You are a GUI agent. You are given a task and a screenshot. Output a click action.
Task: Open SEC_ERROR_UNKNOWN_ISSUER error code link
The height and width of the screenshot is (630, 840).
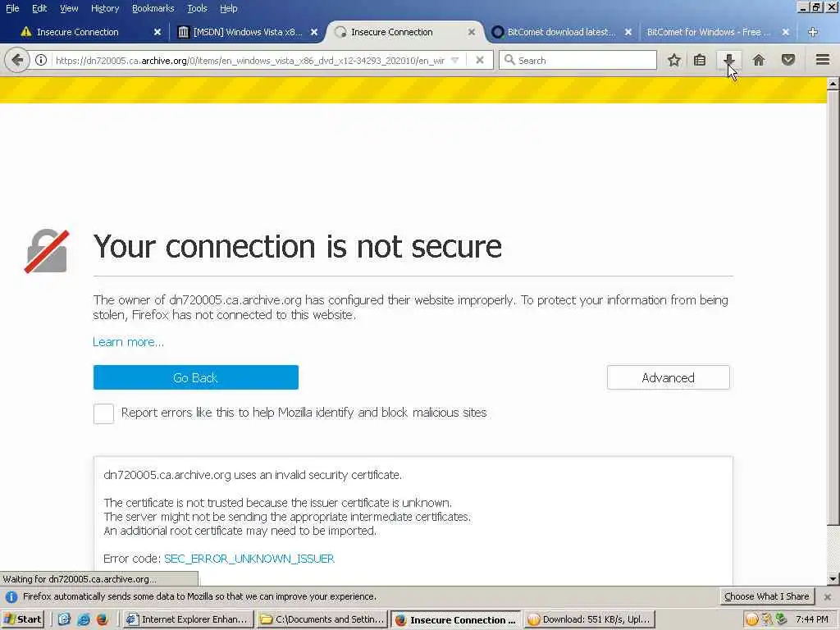click(x=249, y=559)
